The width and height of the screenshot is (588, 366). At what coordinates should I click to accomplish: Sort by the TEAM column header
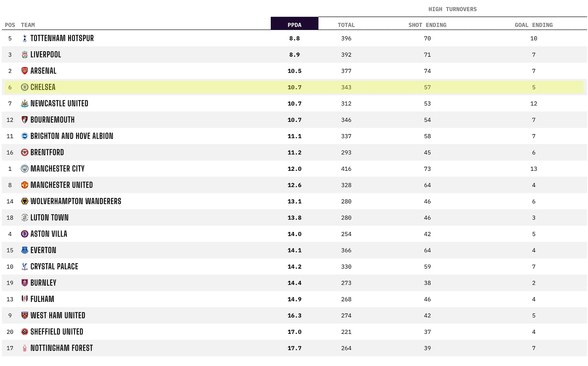[x=28, y=25]
